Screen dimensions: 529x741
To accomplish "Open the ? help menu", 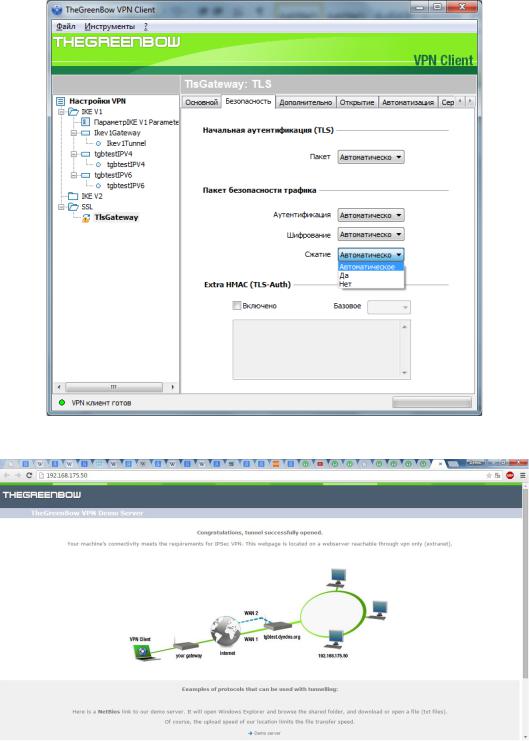I will 146,26.
